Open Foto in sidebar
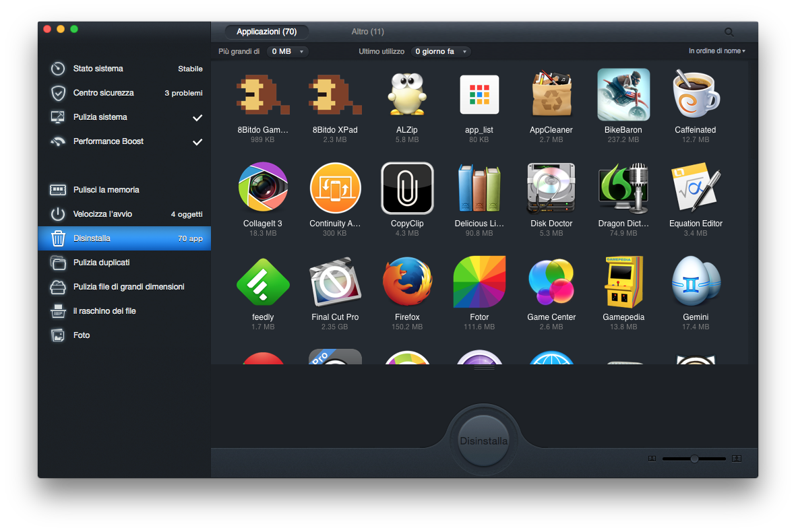This screenshot has width=796, height=532. (125, 335)
